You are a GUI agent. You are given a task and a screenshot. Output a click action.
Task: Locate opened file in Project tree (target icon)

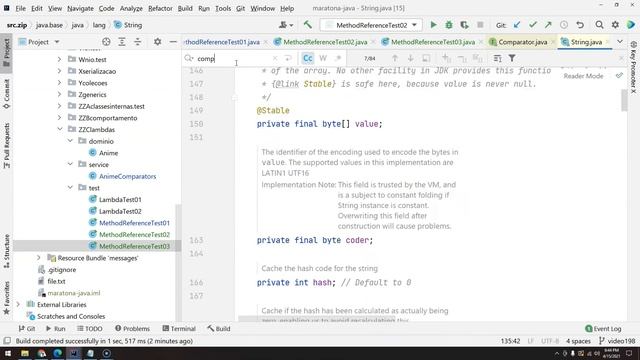point(106,42)
